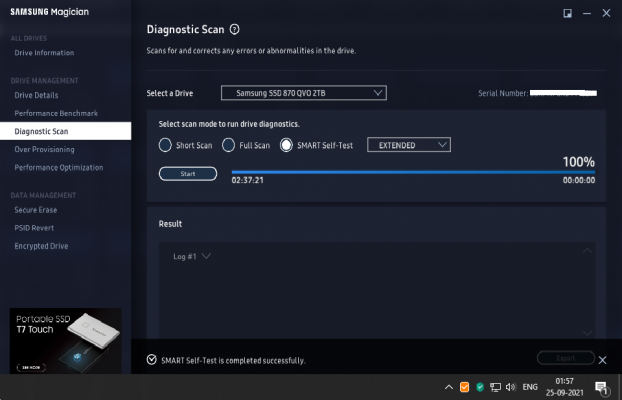Close the Samsung Magician window

[x=606, y=13]
